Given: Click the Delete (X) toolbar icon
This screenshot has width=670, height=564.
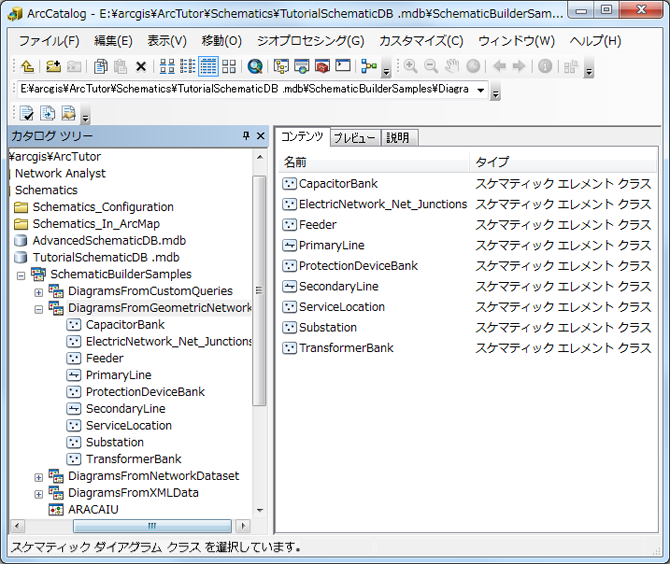Looking at the screenshot, I should (x=141, y=67).
